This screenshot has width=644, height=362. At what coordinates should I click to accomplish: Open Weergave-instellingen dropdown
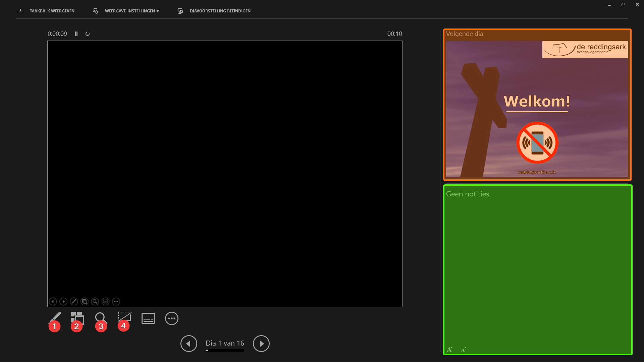coord(126,11)
